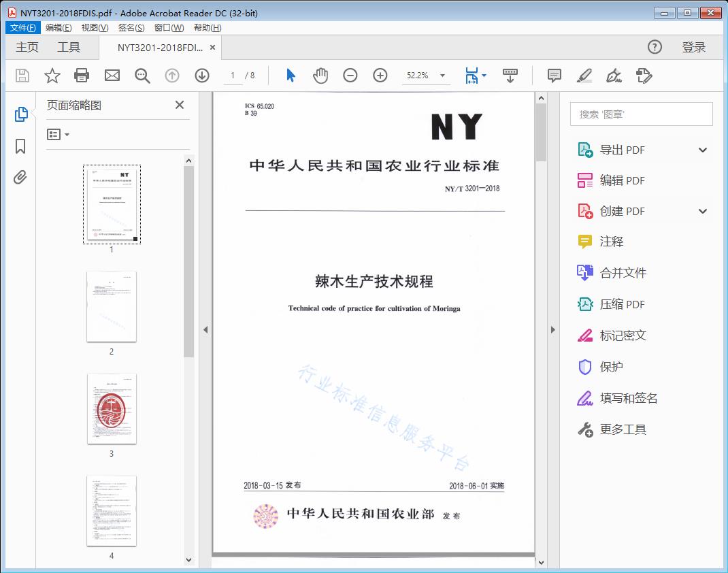Select the Hand pan tool

tap(320, 76)
